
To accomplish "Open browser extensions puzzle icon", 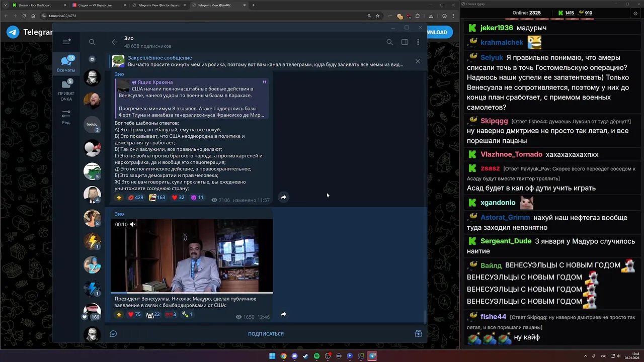I will click(417, 16).
